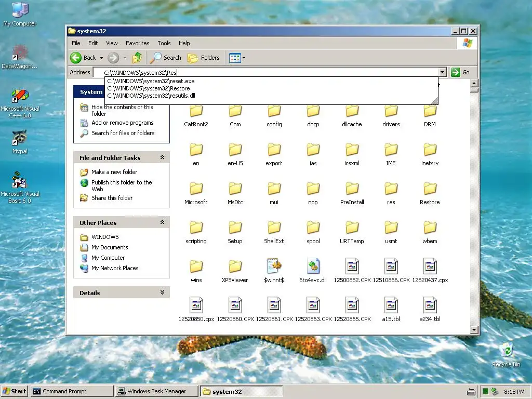Toggle the Folders tree pane
532x399 pixels.
[x=204, y=58]
